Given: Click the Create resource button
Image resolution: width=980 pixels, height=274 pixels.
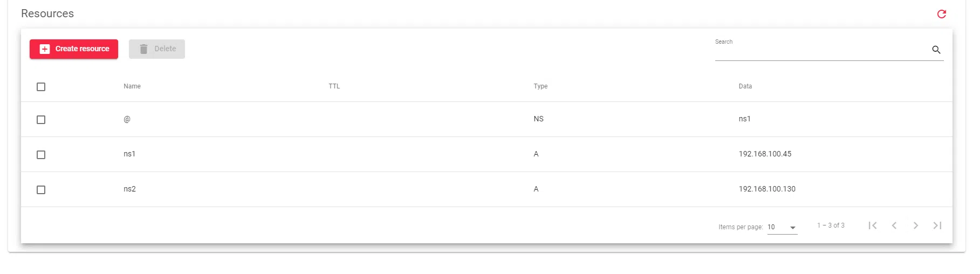Looking at the screenshot, I should click(x=74, y=49).
